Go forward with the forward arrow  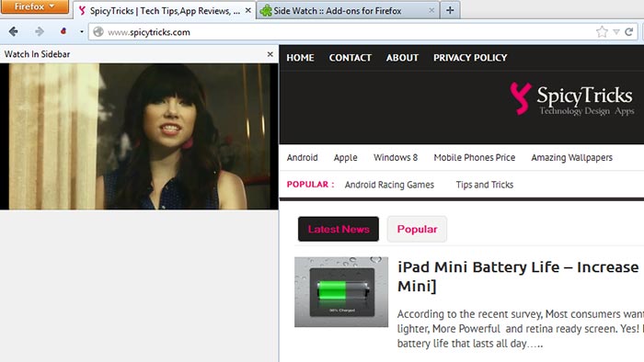coord(40,31)
